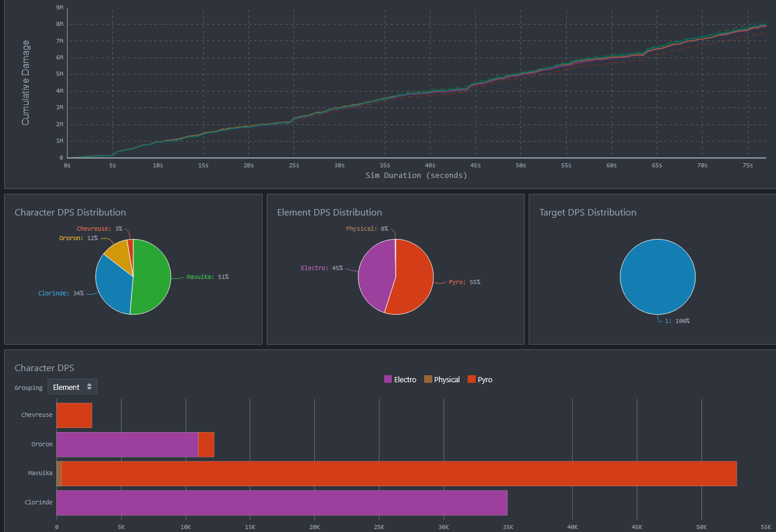Click the '75s' tick on time axis

(x=747, y=166)
